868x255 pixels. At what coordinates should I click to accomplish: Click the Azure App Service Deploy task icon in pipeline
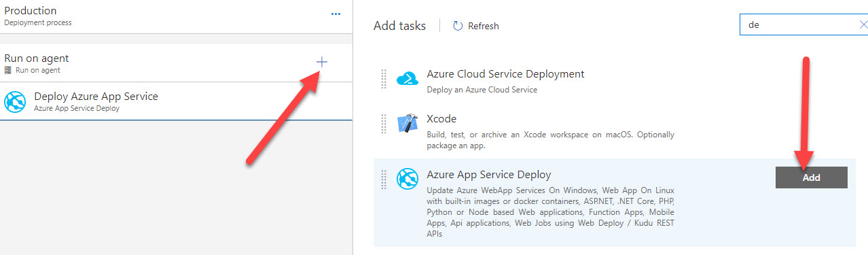point(15,102)
